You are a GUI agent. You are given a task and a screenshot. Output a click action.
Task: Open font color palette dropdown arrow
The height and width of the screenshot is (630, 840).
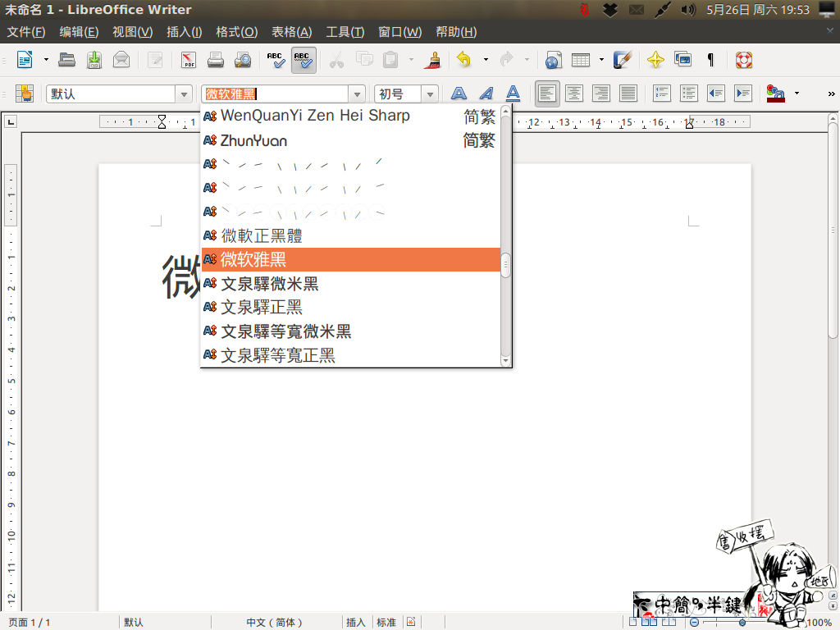[797, 94]
